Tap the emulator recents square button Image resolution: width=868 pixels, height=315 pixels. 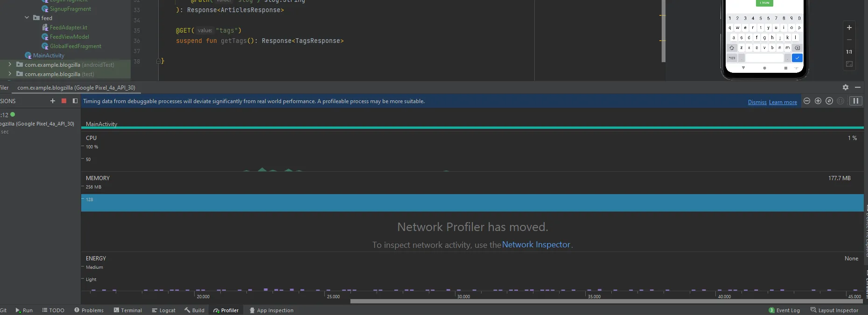(x=786, y=68)
